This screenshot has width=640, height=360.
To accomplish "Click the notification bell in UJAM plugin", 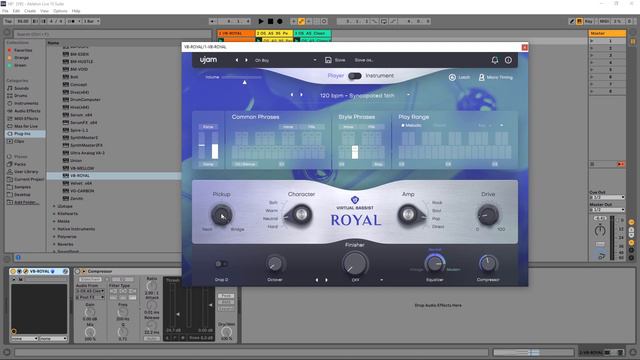I will (495, 60).
